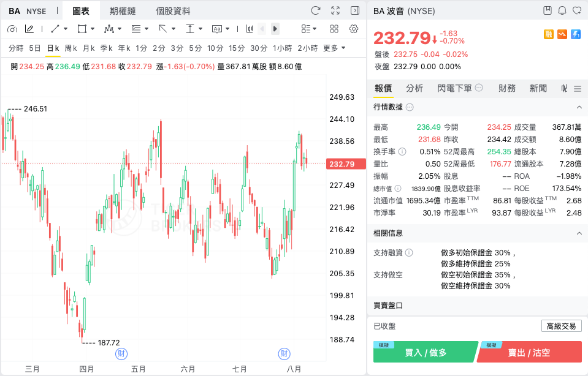Click the toolbar scroll left arrow
The height and width of the screenshot is (376, 588).
[x=262, y=29]
